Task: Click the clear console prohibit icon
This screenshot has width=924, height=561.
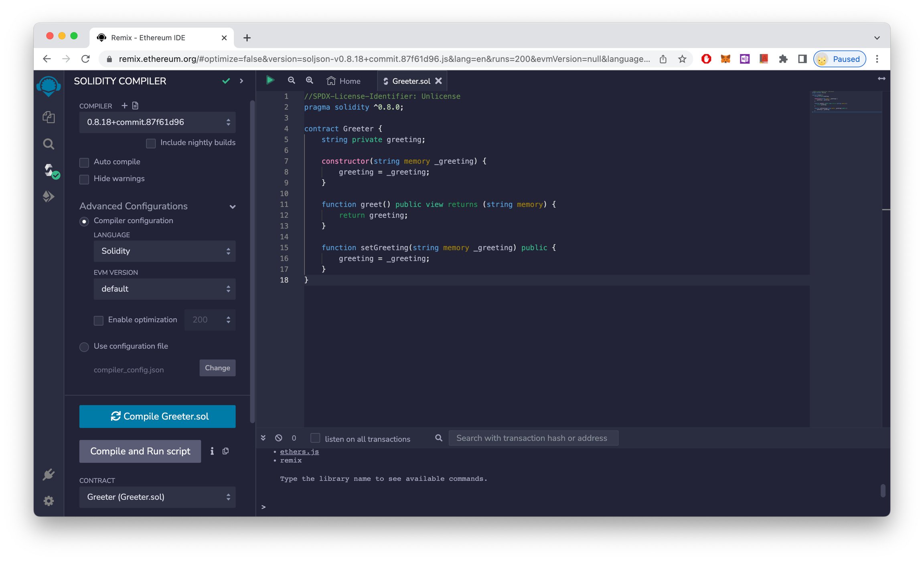Action: pos(279,438)
